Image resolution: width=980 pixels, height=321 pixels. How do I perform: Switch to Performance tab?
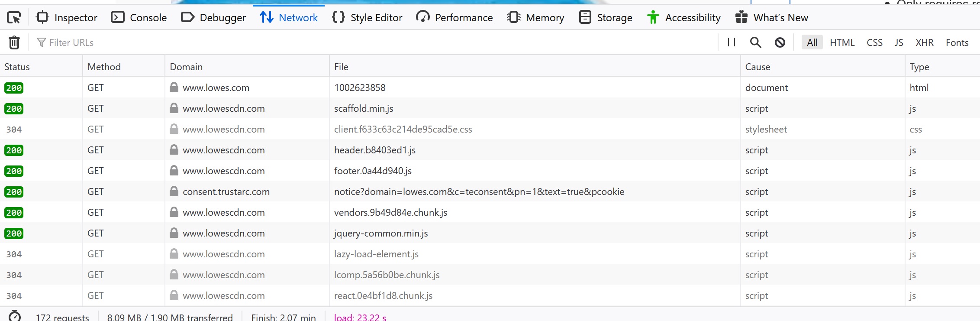[455, 17]
